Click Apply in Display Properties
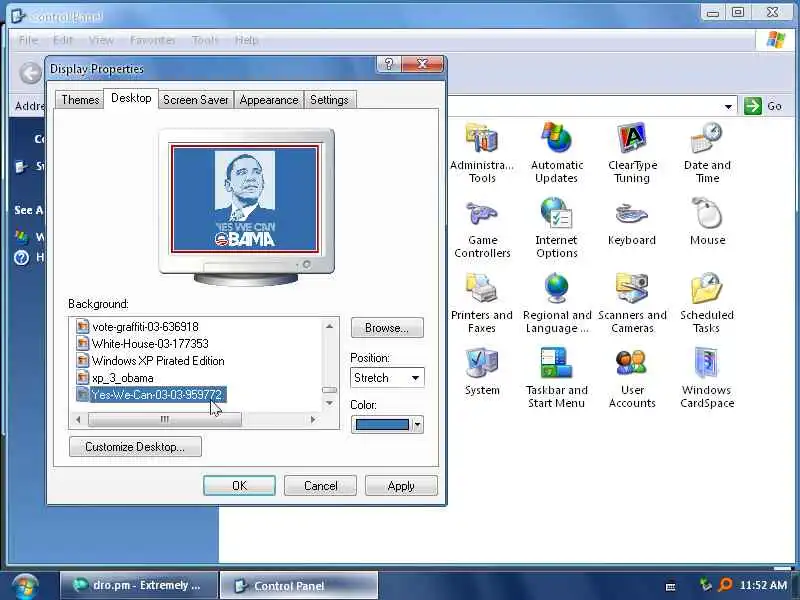The height and width of the screenshot is (600, 800). [401, 486]
